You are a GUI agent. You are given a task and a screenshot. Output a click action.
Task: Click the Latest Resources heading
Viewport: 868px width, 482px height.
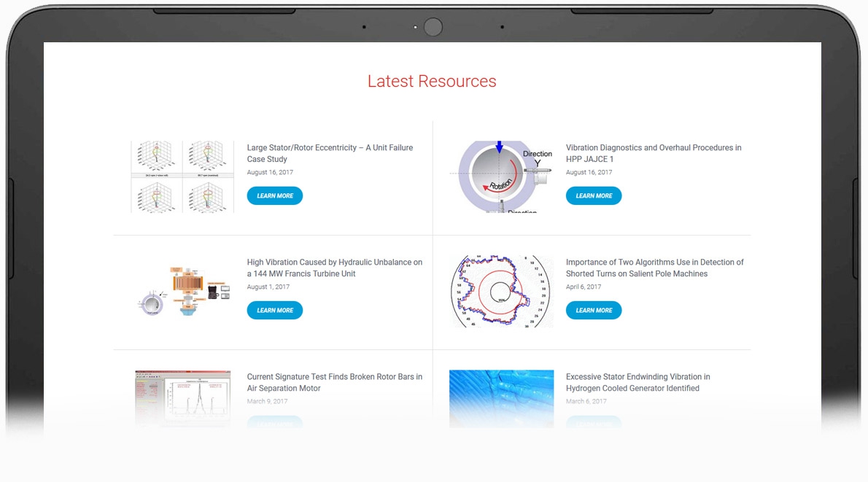[x=432, y=82]
